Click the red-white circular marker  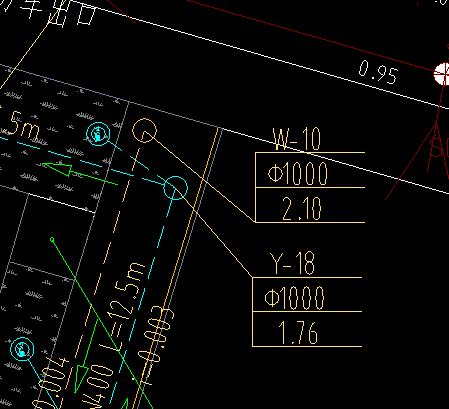pos(442,74)
